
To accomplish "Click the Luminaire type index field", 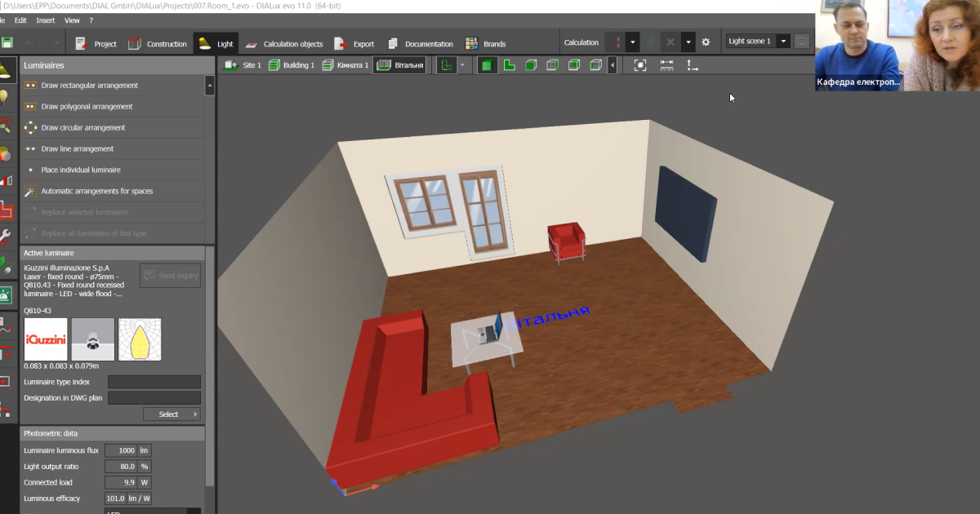I will click(x=154, y=382).
